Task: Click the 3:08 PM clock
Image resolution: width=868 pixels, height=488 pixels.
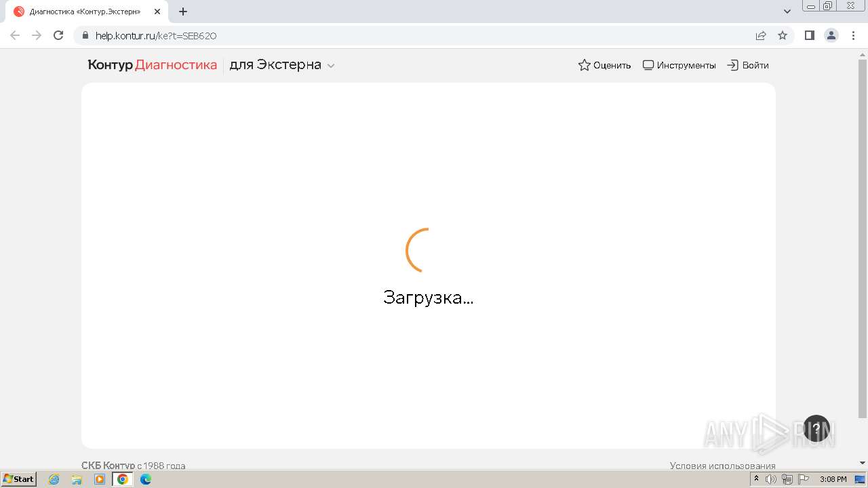Action: click(x=833, y=479)
